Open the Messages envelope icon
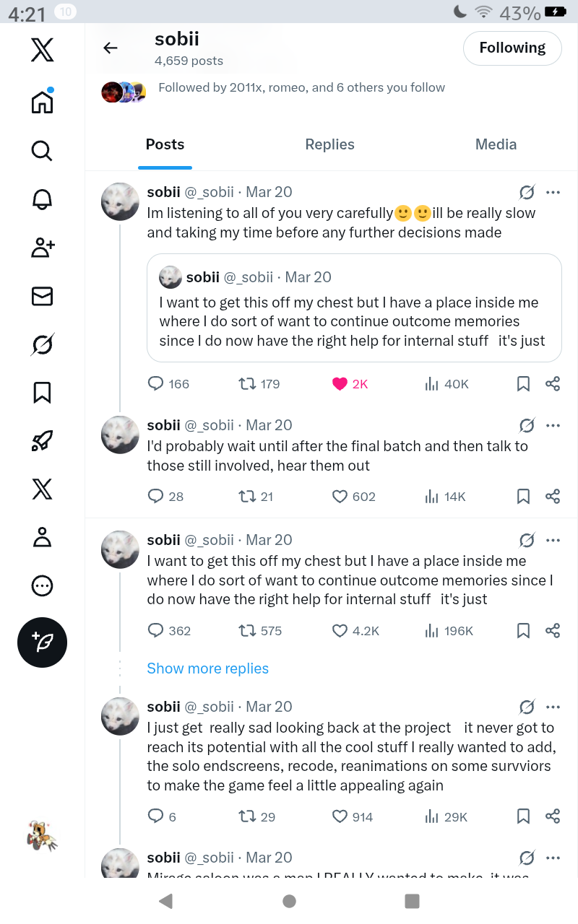578x924 pixels. pos(42,296)
